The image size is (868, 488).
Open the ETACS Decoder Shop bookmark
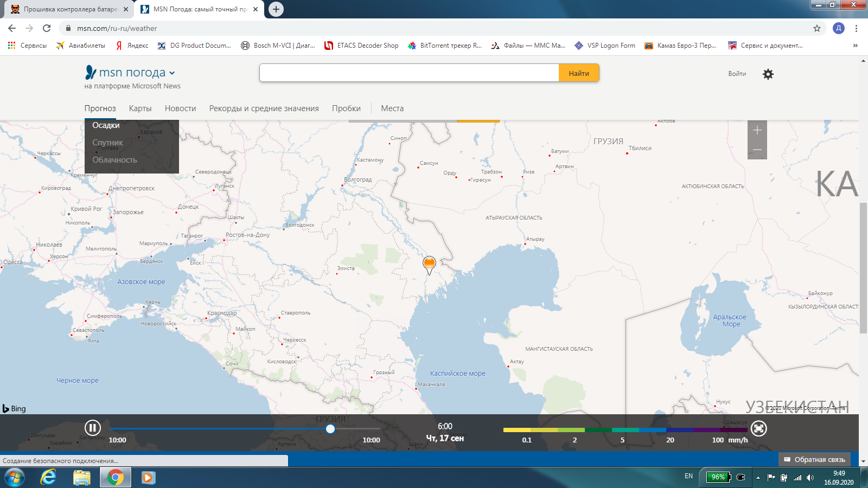coord(361,46)
